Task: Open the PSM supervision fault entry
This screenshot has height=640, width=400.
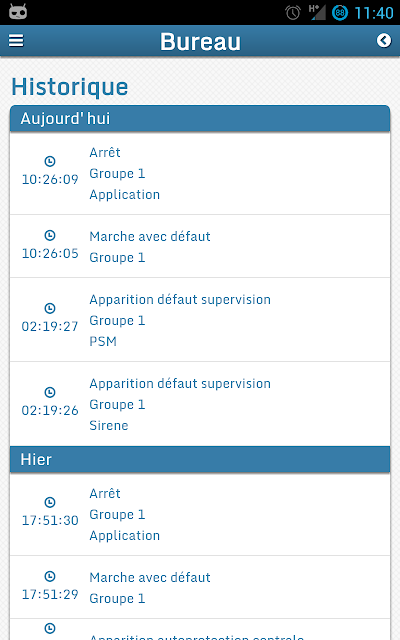Action: tap(200, 320)
